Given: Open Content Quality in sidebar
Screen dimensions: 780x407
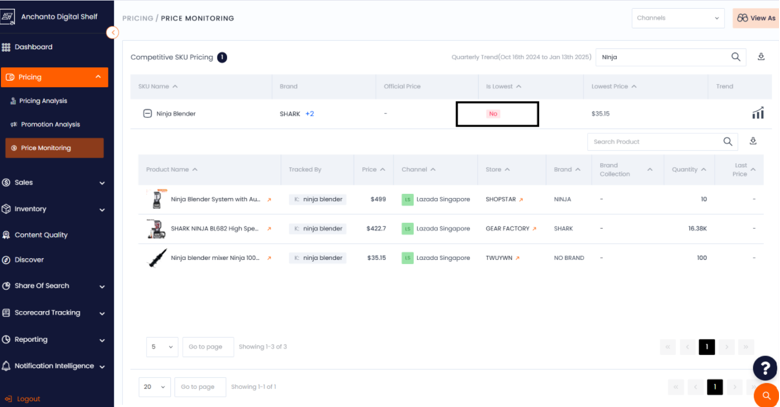Looking at the screenshot, I should 41,235.
